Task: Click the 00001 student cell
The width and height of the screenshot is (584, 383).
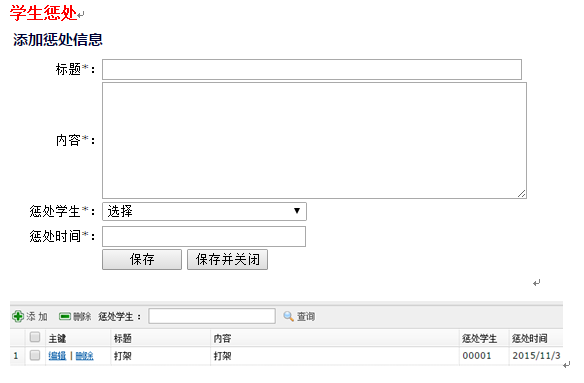Action: pos(477,356)
